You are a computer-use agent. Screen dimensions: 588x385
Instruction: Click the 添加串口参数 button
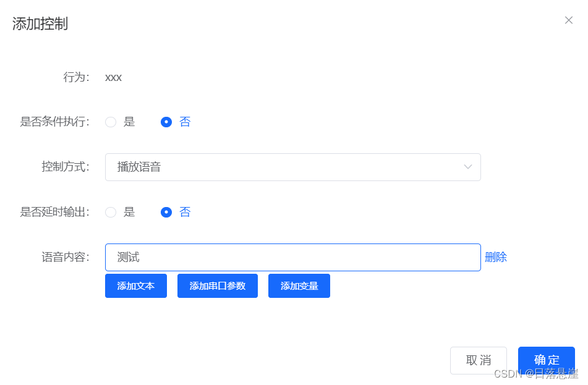click(217, 286)
